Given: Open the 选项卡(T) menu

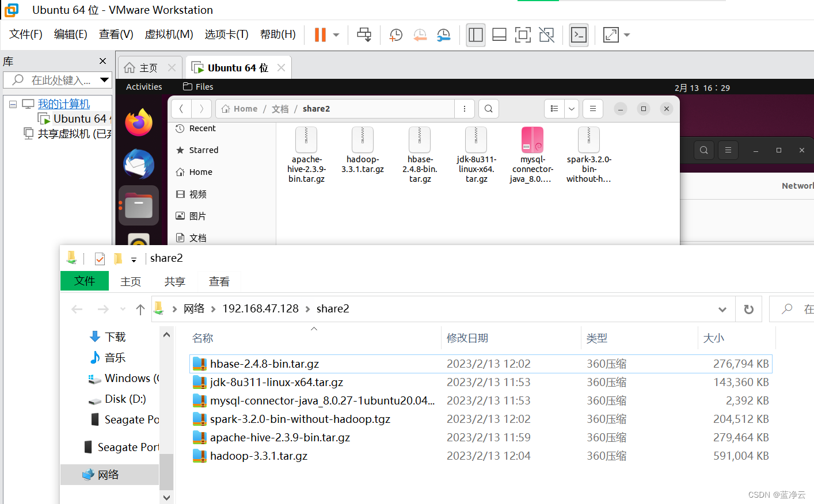Looking at the screenshot, I should 226,35.
